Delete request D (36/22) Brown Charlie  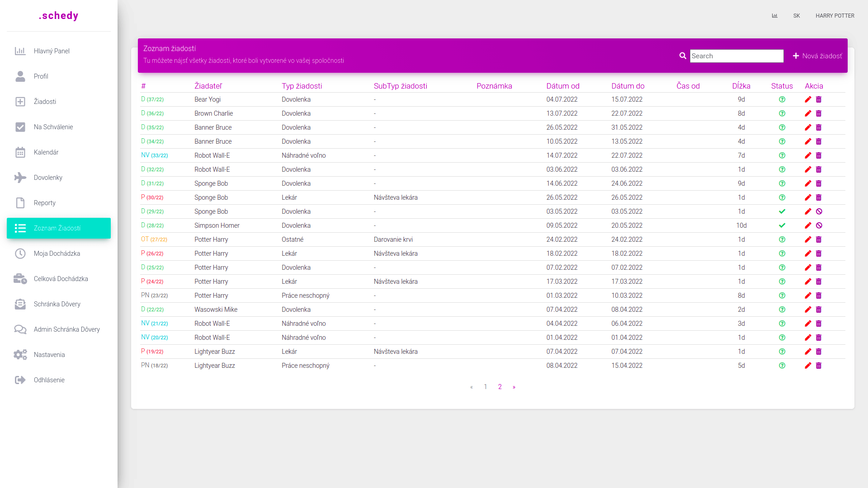(x=819, y=113)
